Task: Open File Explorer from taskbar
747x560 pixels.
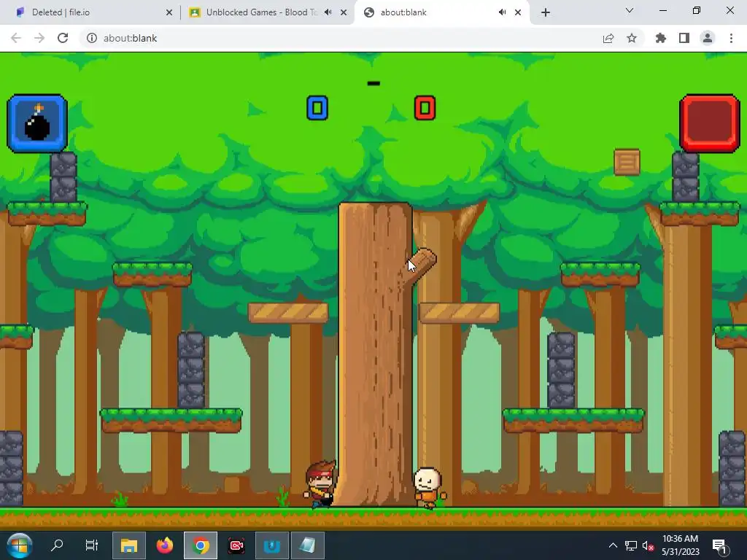Action: [129, 545]
